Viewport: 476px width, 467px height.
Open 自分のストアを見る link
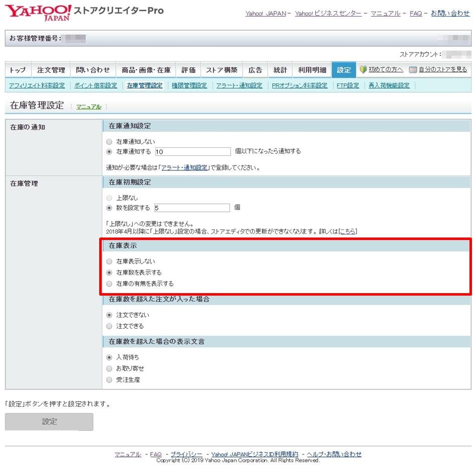coord(443,70)
